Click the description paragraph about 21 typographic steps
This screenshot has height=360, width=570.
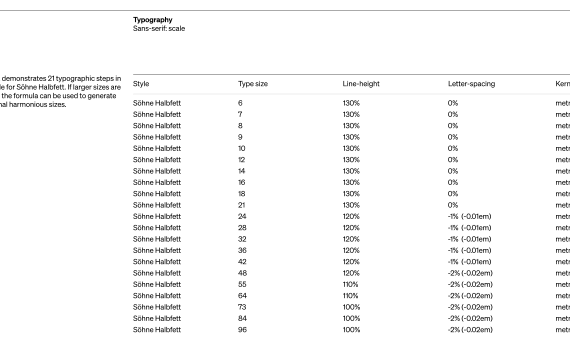60,91
